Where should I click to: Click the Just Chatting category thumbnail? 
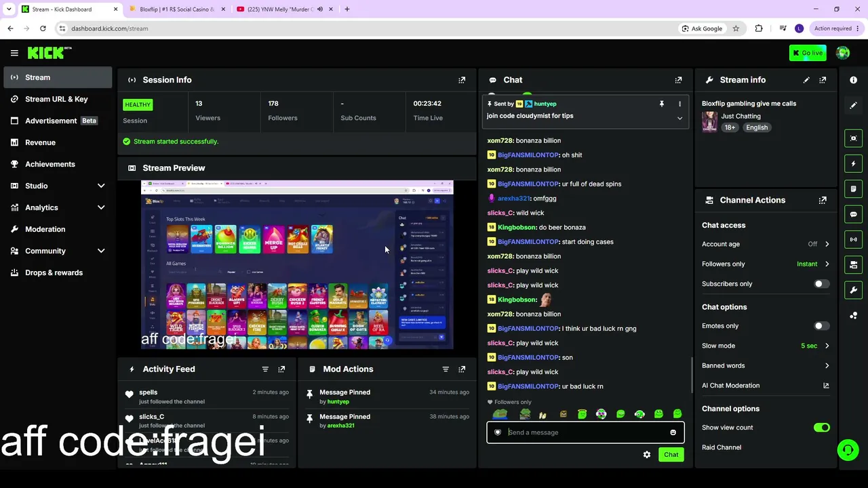pos(709,122)
